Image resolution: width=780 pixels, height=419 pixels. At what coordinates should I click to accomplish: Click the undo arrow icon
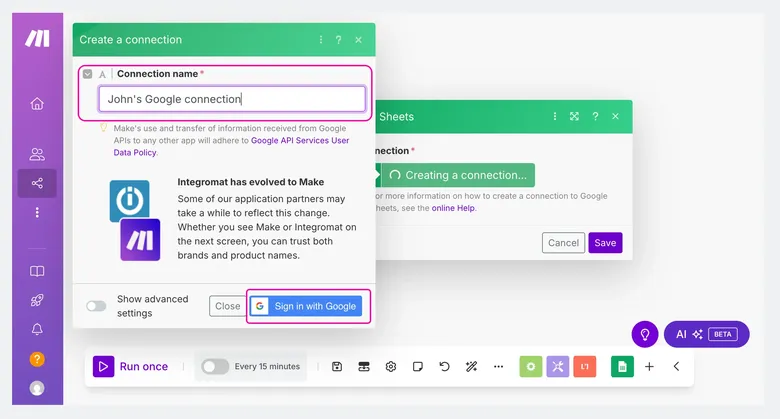(x=444, y=367)
